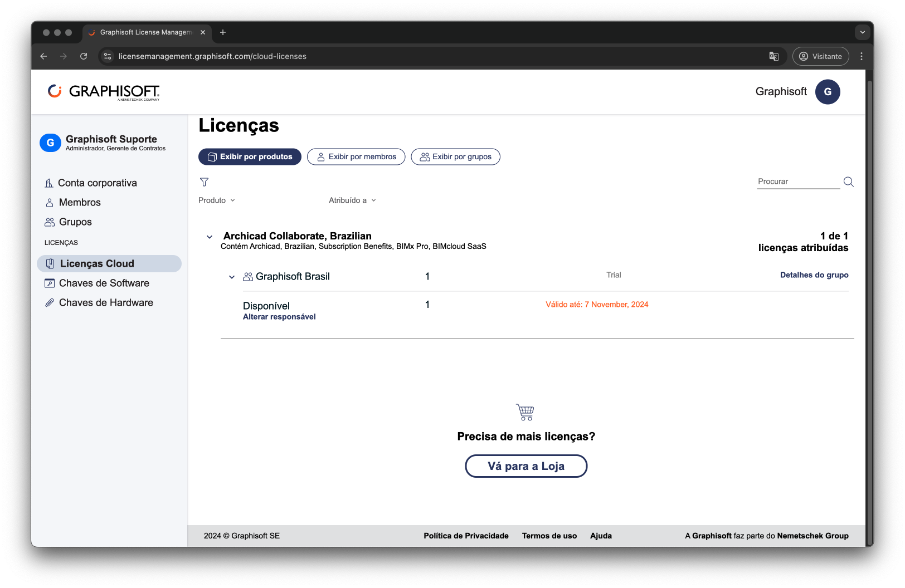The height and width of the screenshot is (588, 905).
Task: Open Ajuda footer link
Action: tap(601, 536)
